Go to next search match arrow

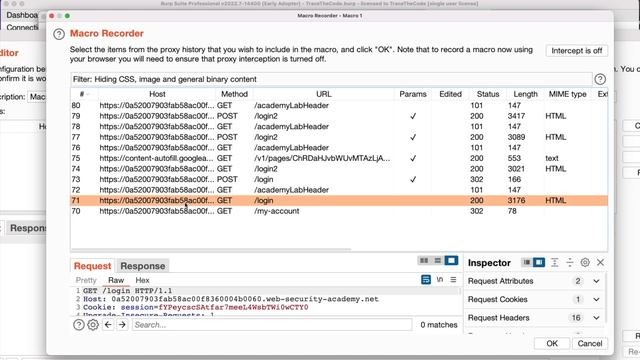pyautogui.click(x=122, y=325)
